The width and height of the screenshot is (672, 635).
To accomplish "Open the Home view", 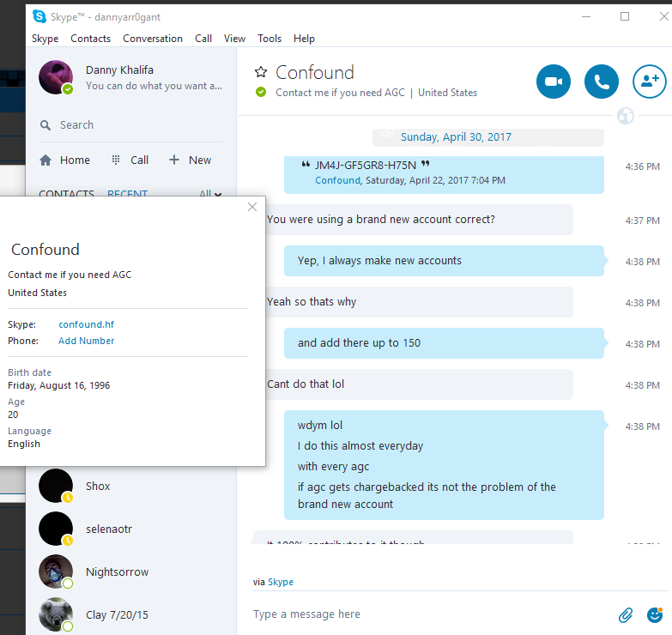I will tap(64, 160).
